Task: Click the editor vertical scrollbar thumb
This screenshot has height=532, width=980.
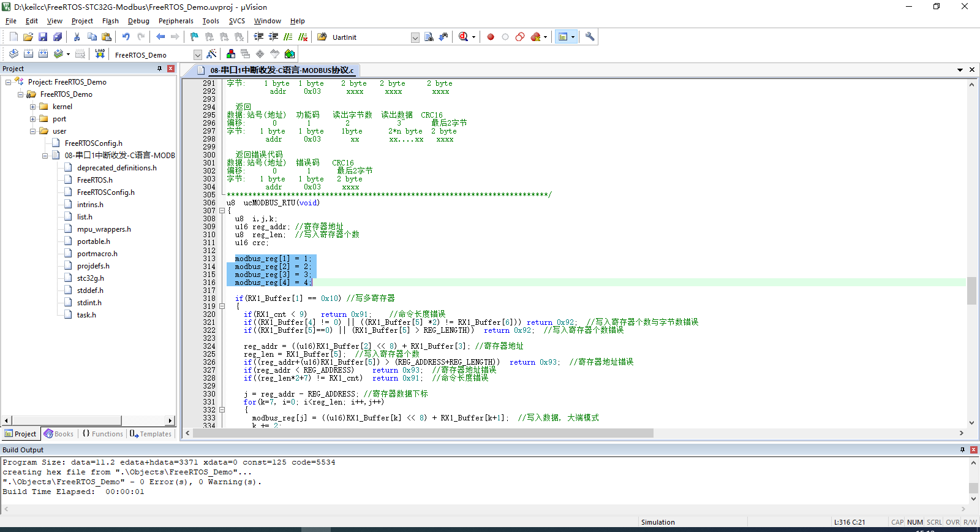Action: [x=971, y=291]
